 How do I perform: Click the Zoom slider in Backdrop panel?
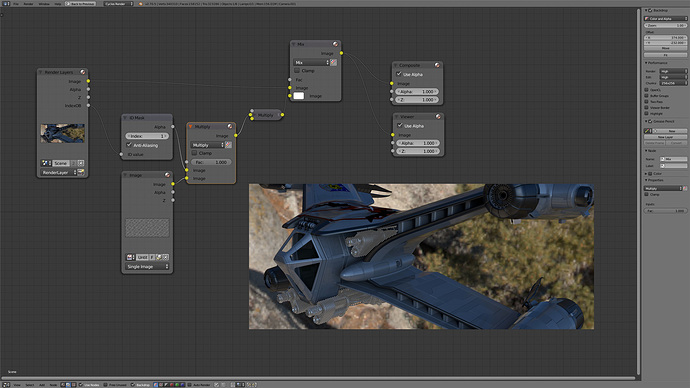coord(665,25)
